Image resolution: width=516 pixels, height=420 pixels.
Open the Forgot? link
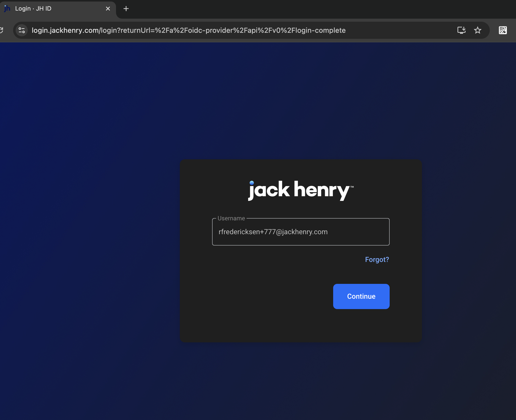pos(377,259)
